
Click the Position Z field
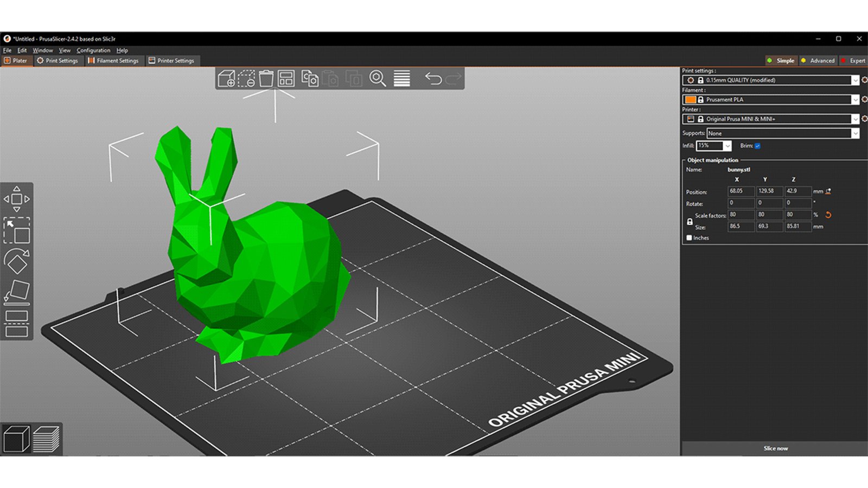tap(798, 191)
